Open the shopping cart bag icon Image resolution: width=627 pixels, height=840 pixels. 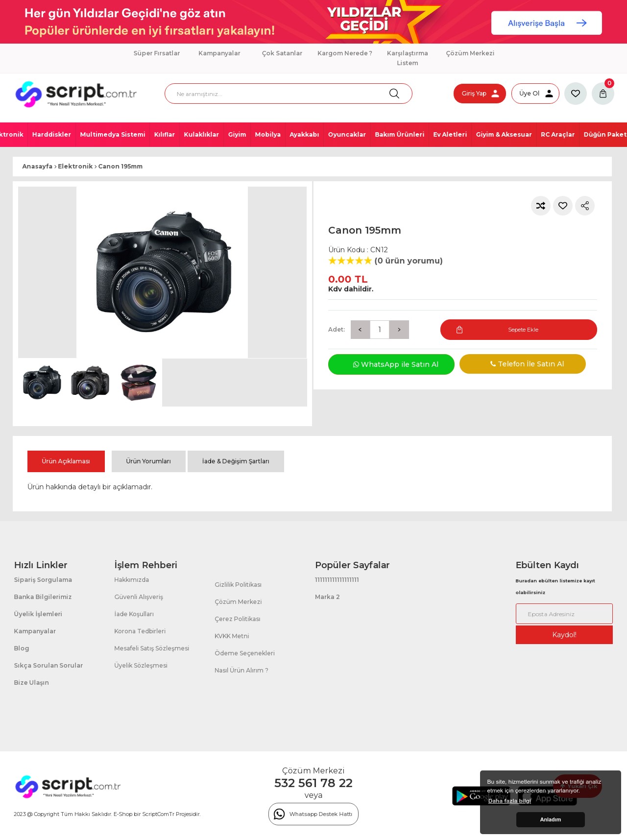point(603,94)
